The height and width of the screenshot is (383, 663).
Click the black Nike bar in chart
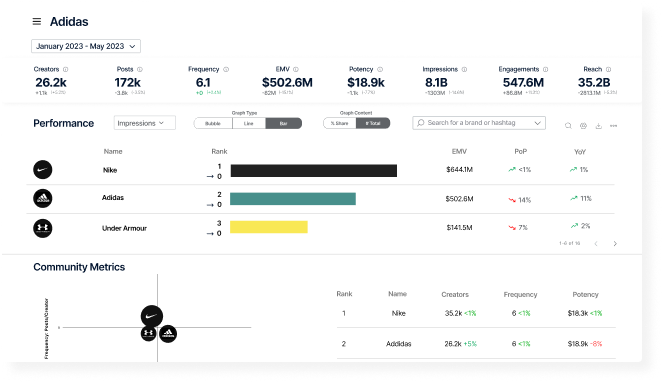314,170
